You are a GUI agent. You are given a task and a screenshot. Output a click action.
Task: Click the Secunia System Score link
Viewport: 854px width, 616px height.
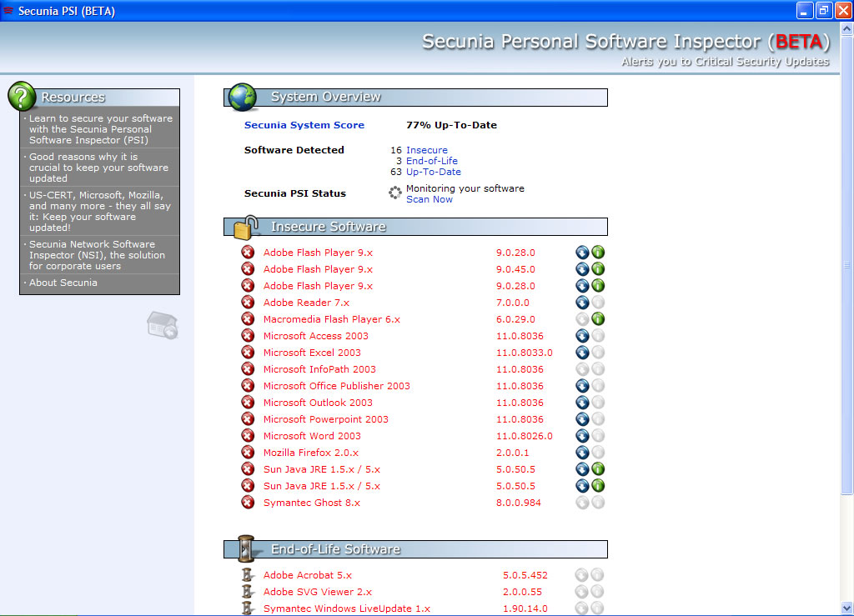(x=304, y=125)
